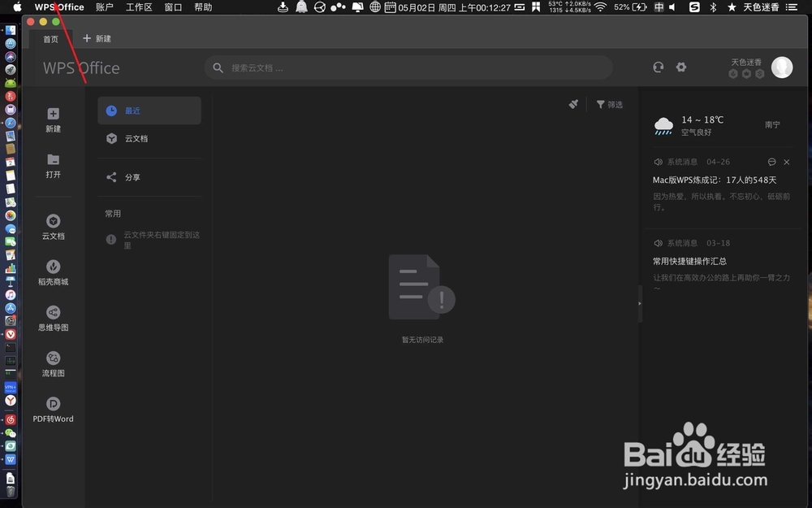The height and width of the screenshot is (508, 812).
Task: Click the Wi-Fi status icon in menu bar
Action: pos(600,7)
